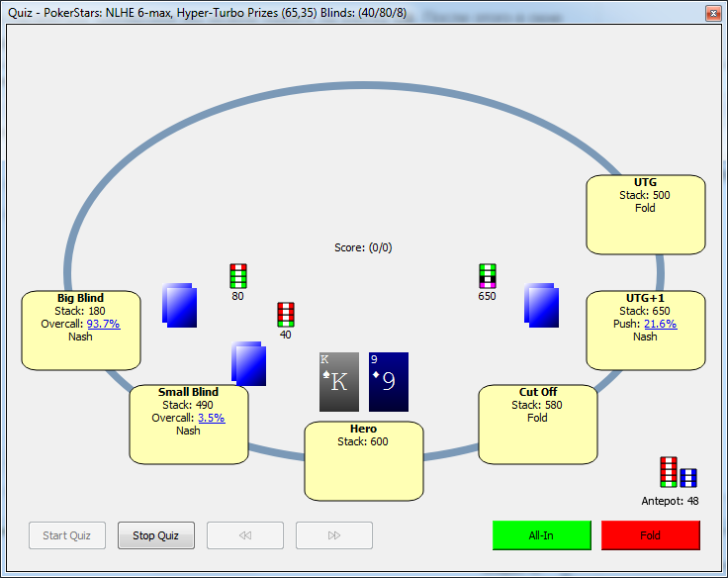728x578 pixels.
Task: Click the UTG+1 player's face-down cards
Action: tap(542, 305)
